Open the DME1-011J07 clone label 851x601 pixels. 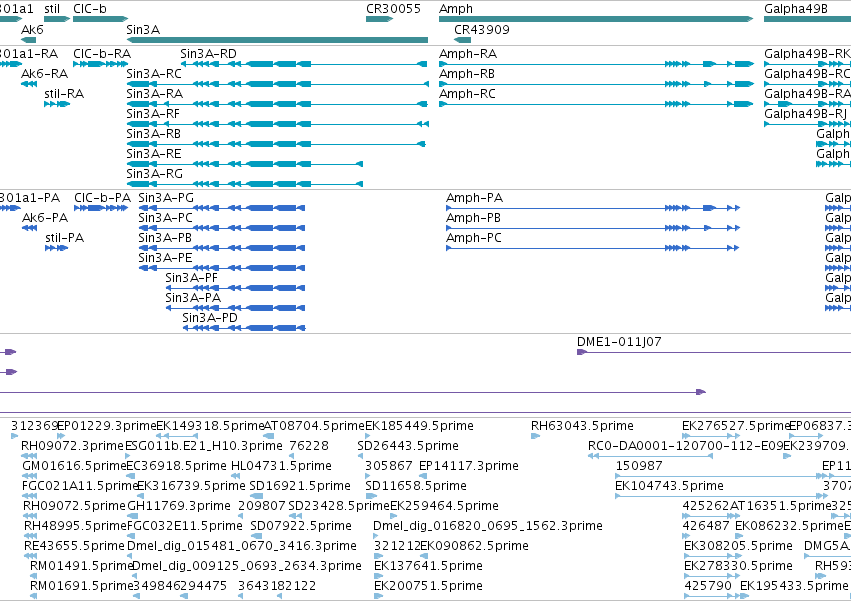click(619, 342)
